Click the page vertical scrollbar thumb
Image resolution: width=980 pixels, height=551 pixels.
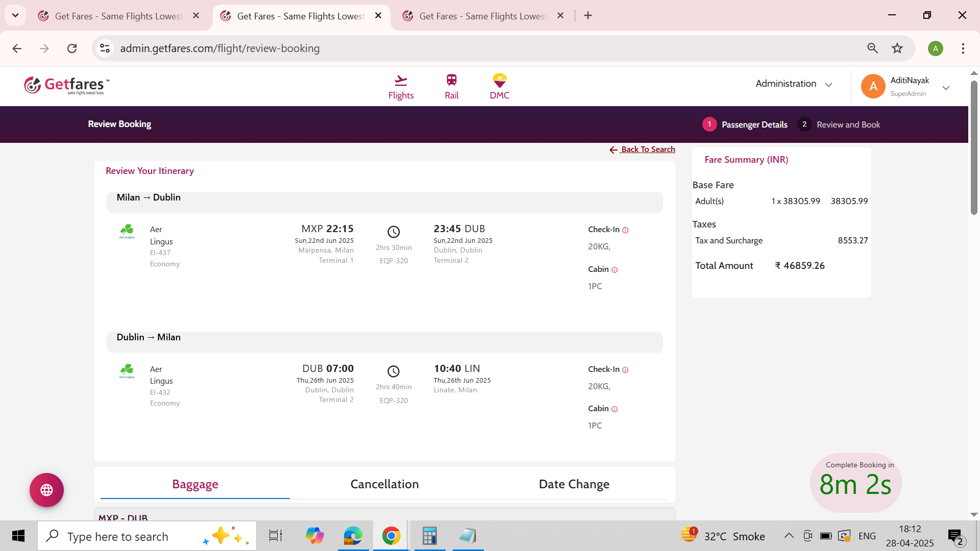974,148
